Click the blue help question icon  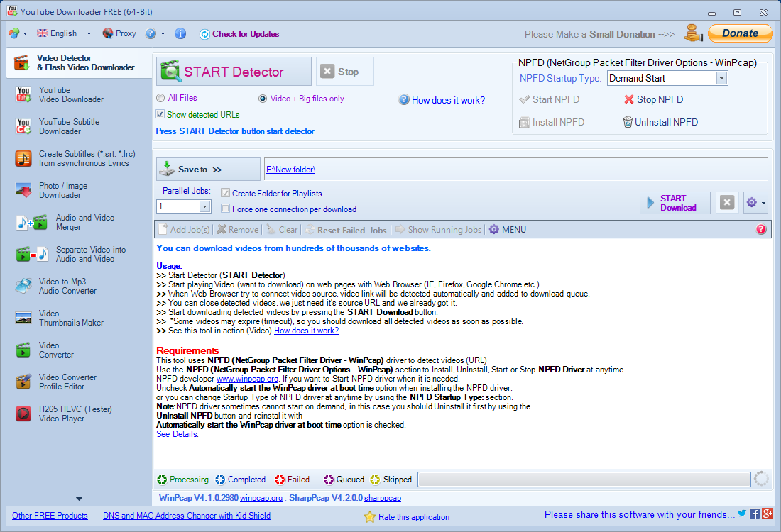[151, 33]
